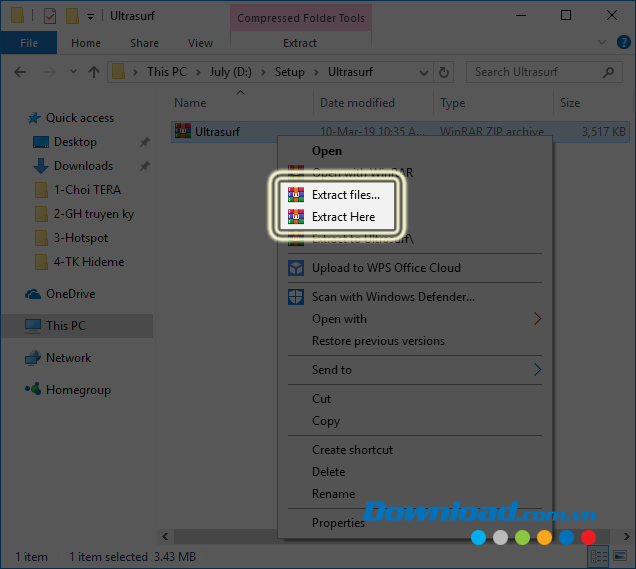Screen dimensions: 636x569
Task: Open the Customize Quick Access Toolbar dropdown
Action: click(x=90, y=17)
